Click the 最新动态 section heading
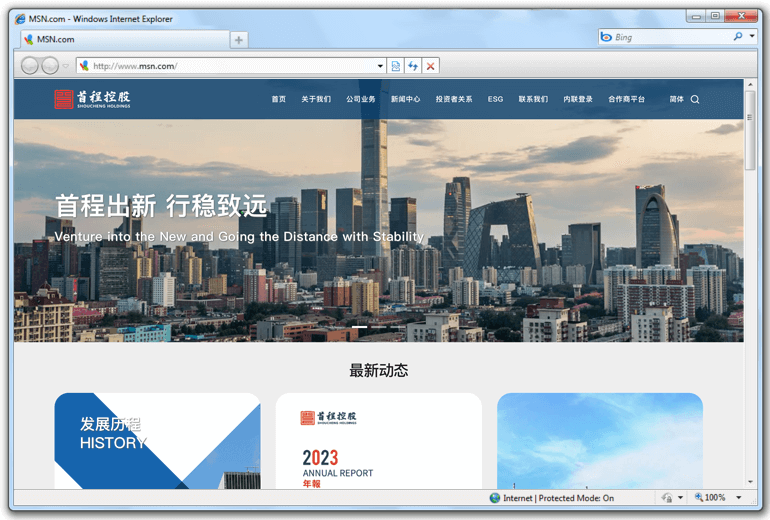 [x=379, y=371]
